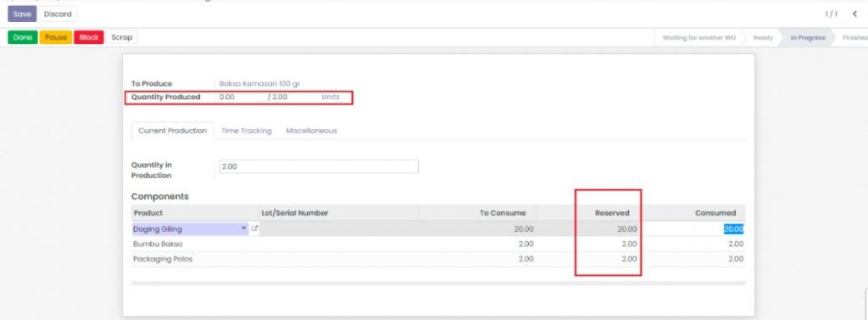Click Reserved value for Bumbu Bakso

pyautogui.click(x=629, y=244)
